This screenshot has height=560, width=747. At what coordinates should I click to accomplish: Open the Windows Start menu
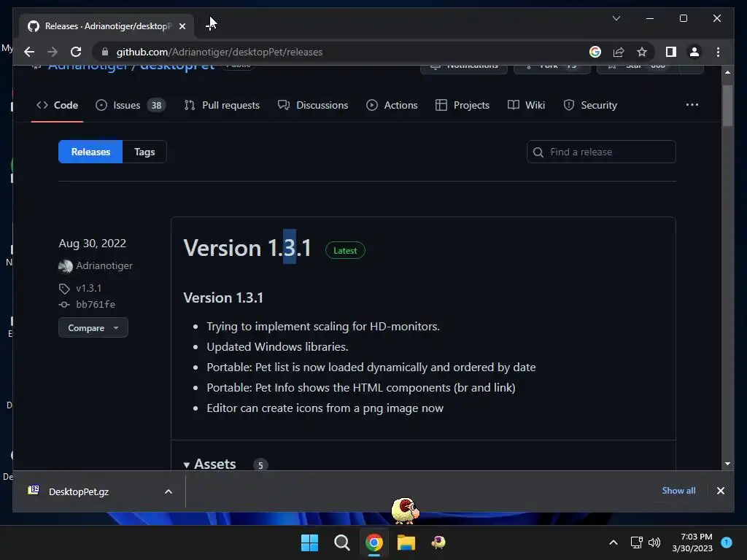coord(309,542)
